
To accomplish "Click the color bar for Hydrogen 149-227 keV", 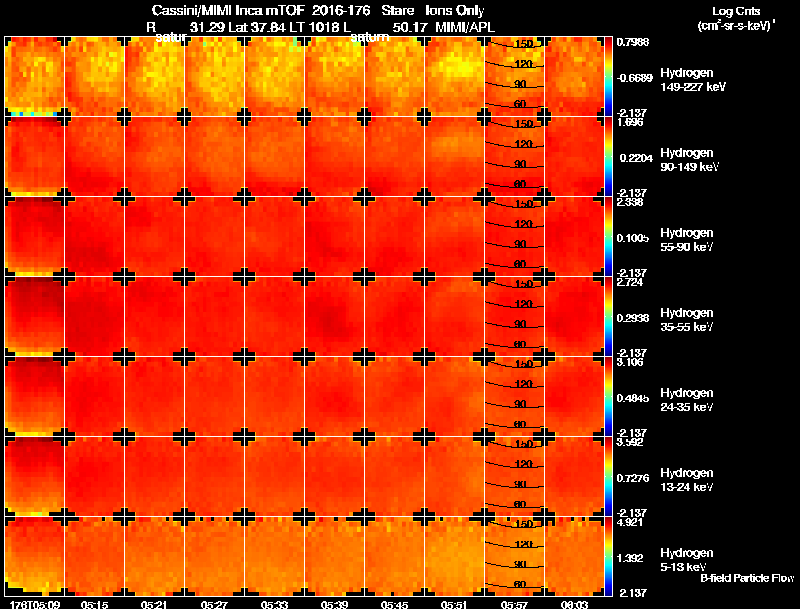I will [x=608, y=77].
